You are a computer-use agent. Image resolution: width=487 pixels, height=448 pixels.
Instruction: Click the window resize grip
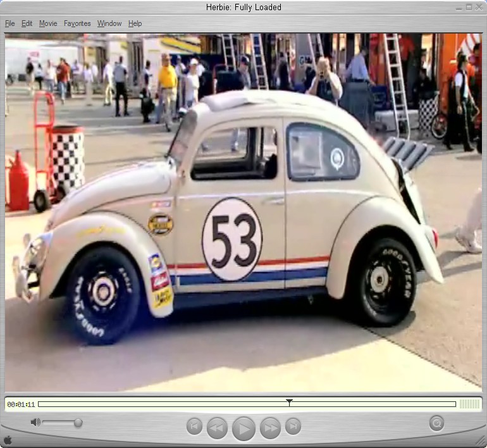pos(481,442)
